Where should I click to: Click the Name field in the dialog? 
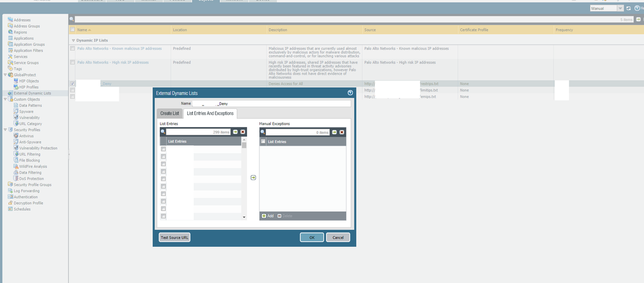[x=272, y=104]
